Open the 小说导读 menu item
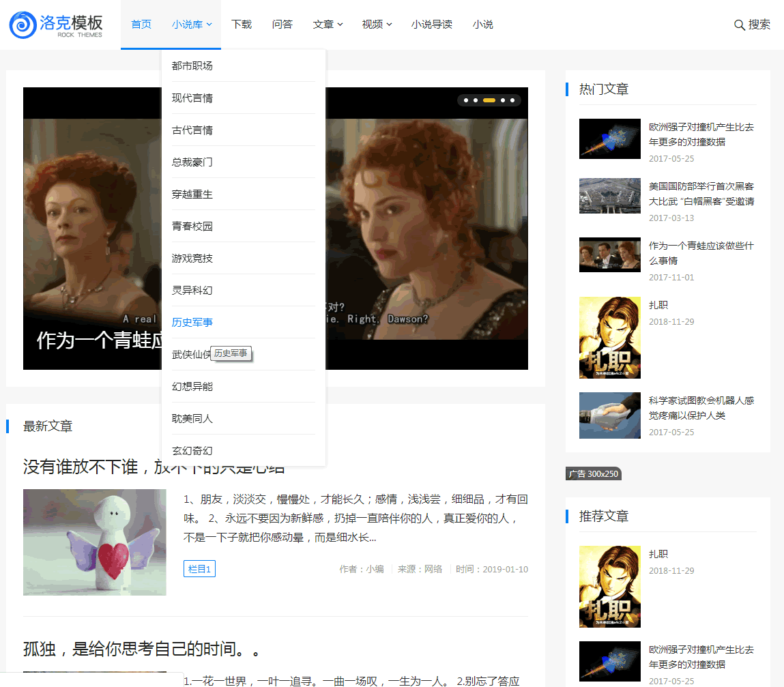Image resolution: width=784 pixels, height=687 pixels. [x=431, y=25]
